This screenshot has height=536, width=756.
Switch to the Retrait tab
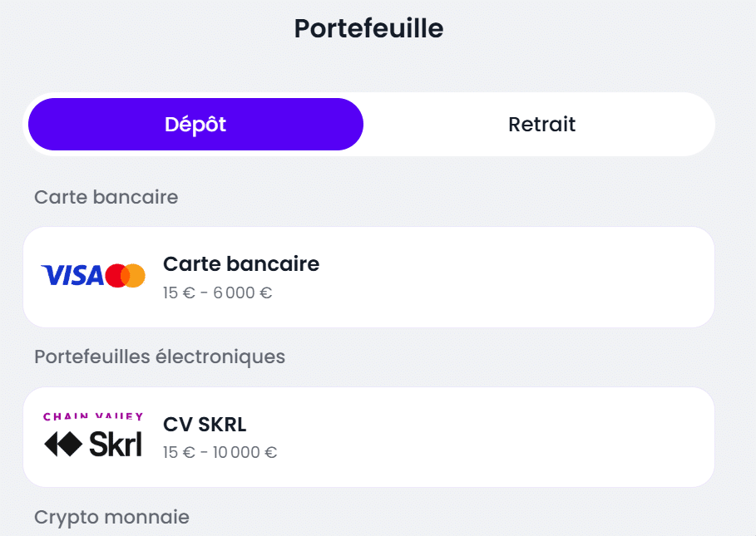coord(541,125)
